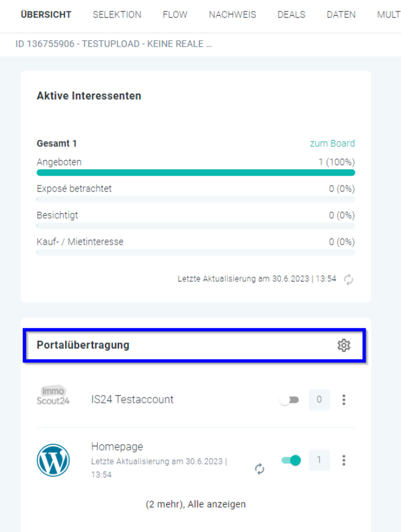Image resolution: width=401 pixels, height=532 pixels.
Task: Refresh the Aktive Interessenten statistics
Action: (348, 279)
